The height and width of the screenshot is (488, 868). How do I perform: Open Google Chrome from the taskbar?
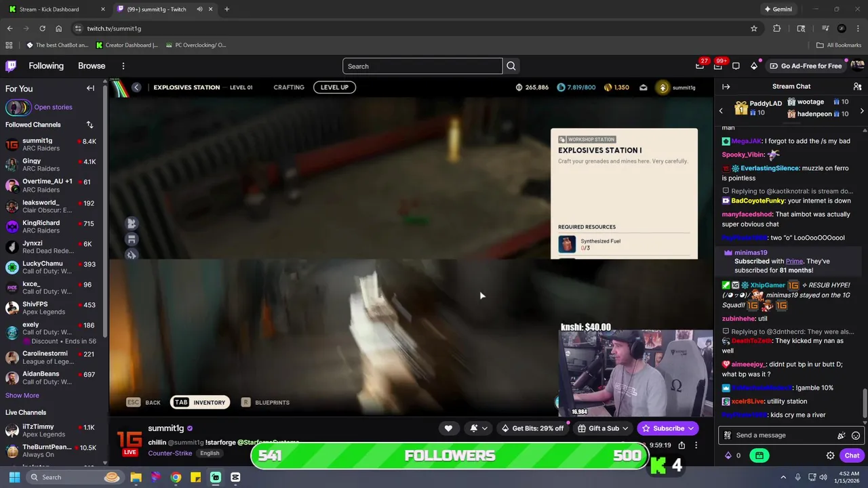176,477
